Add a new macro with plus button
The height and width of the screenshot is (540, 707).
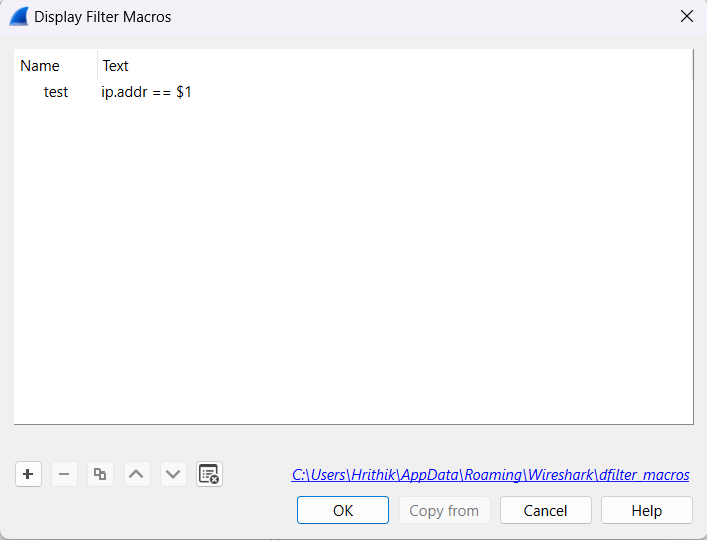click(x=28, y=474)
